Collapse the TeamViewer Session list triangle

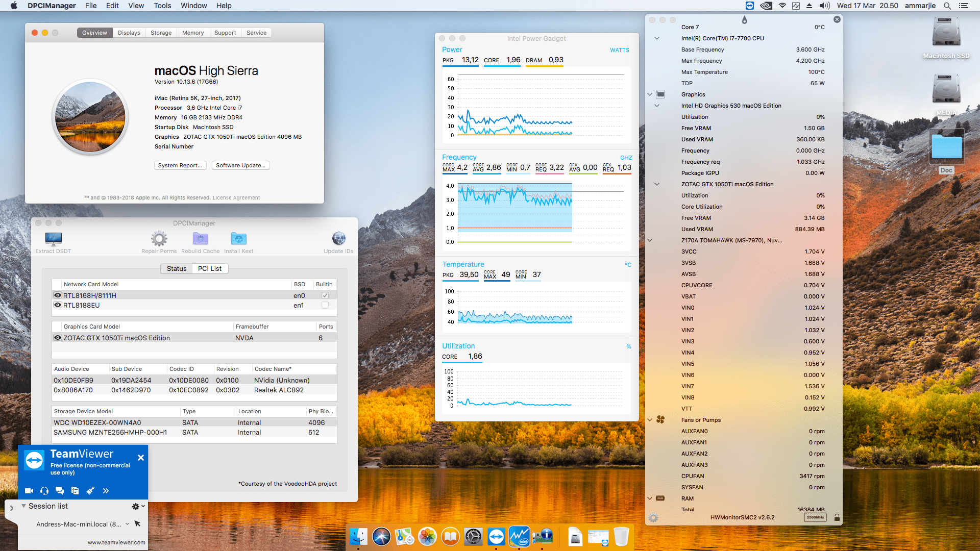[x=23, y=506]
